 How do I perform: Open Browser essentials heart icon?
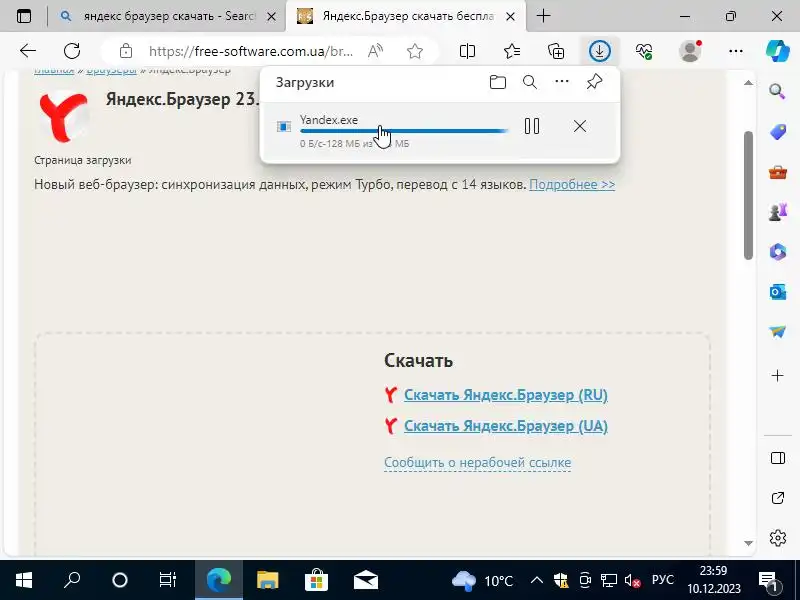(x=644, y=51)
